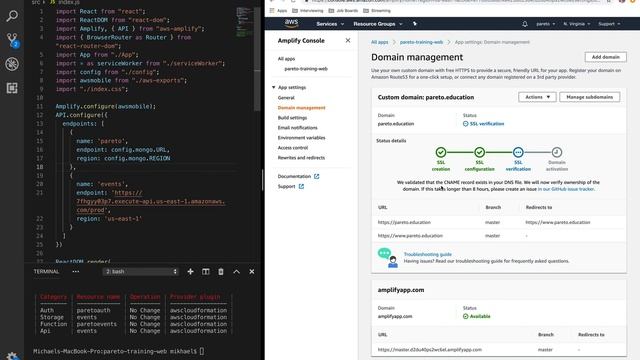Viewport: 640px width, 360px height.
Task: Click the Available status of amplifyapp.com
Action: (477, 316)
